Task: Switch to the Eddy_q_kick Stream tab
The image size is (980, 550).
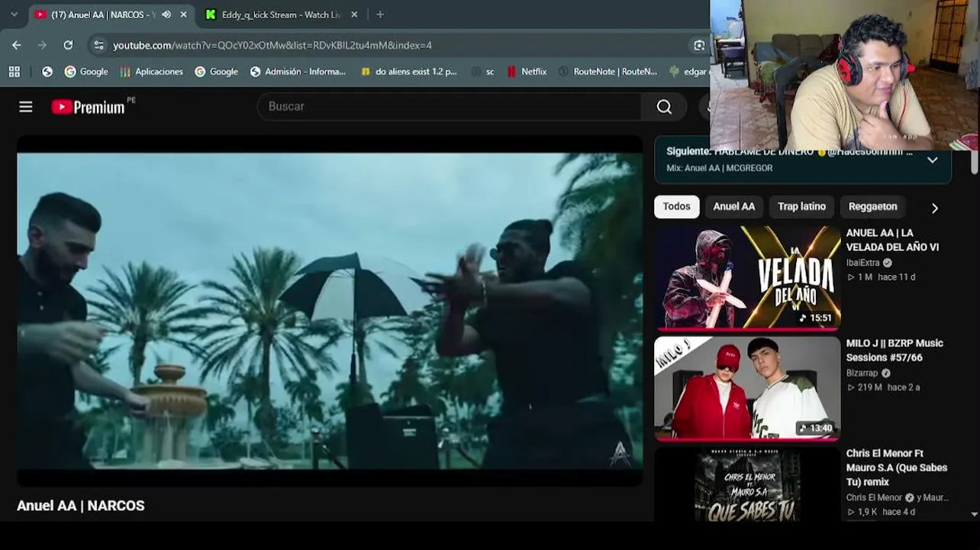Action: pos(281,15)
